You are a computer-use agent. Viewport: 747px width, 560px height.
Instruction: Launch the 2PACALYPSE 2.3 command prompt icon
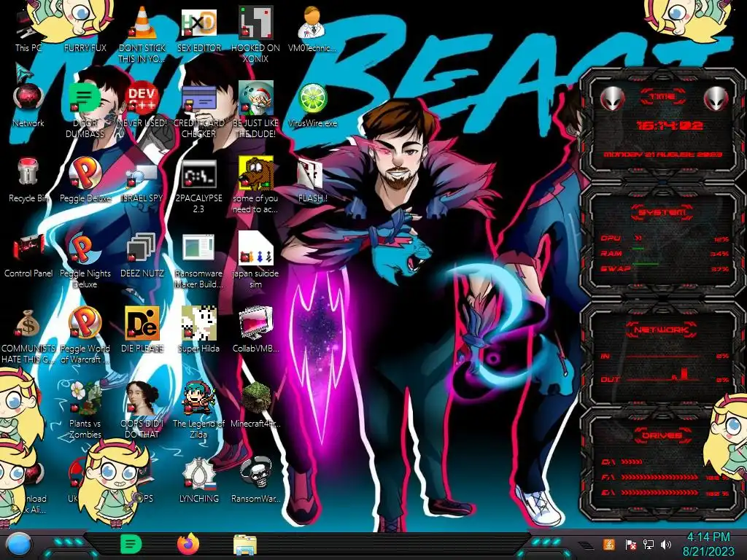click(x=198, y=186)
